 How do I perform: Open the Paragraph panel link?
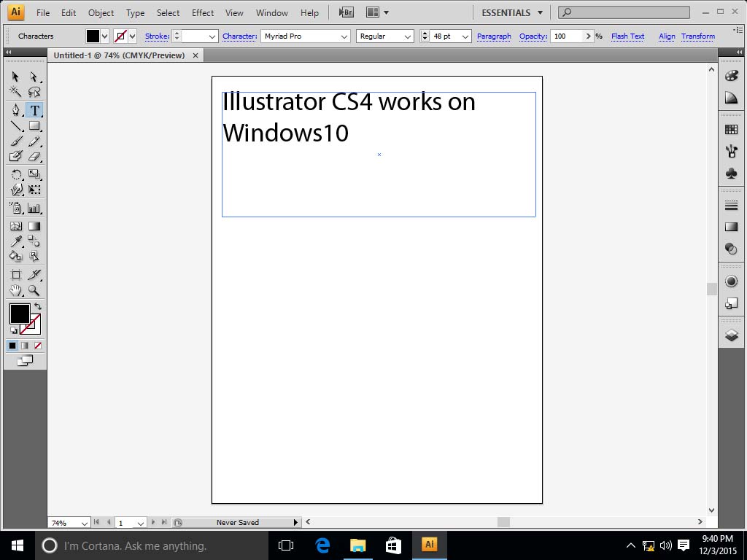[494, 36]
